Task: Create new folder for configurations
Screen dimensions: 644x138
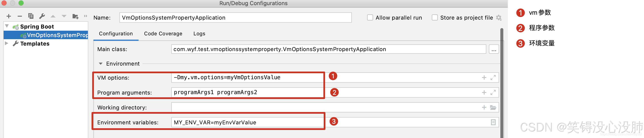Action: pyautogui.click(x=75, y=16)
